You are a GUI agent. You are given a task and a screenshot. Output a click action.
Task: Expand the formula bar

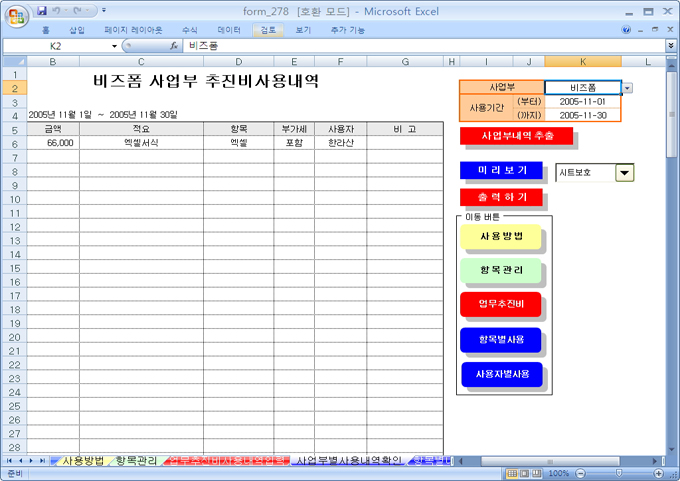[670, 46]
